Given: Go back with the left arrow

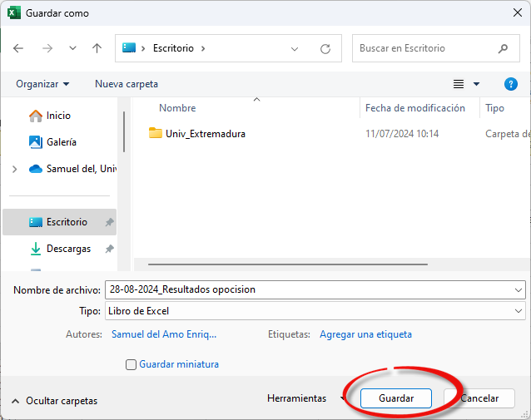Looking at the screenshot, I should (18, 48).
